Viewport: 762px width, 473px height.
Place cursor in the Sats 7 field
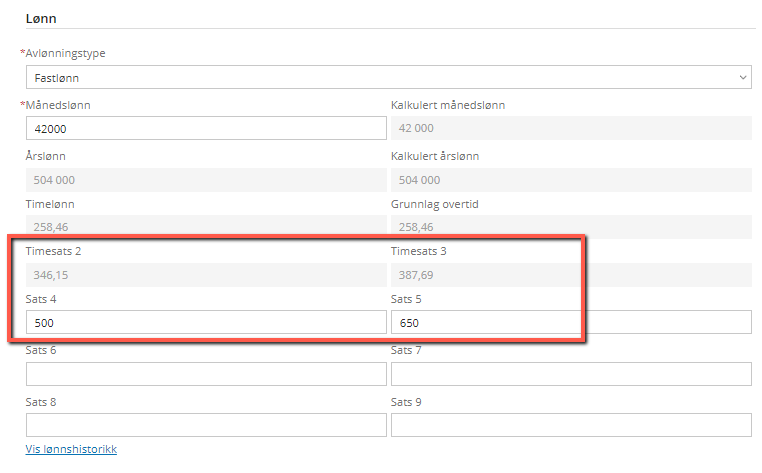pos(570,374)
